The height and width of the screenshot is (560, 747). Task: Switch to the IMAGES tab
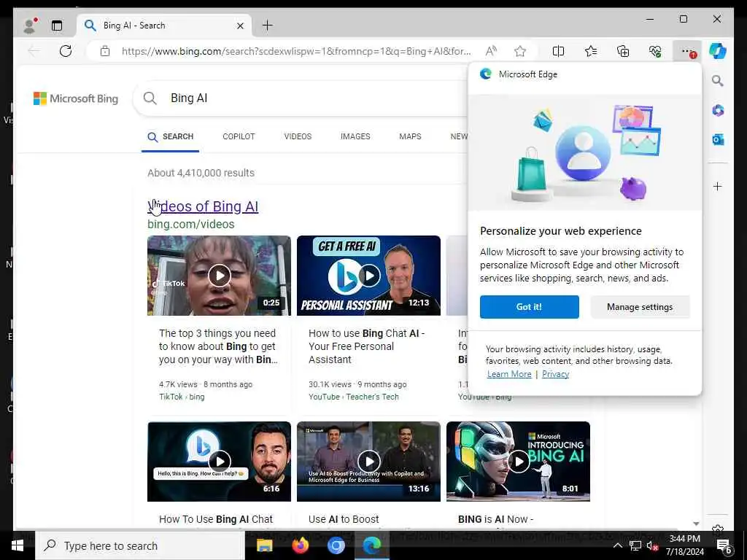[x=355, y=136]
